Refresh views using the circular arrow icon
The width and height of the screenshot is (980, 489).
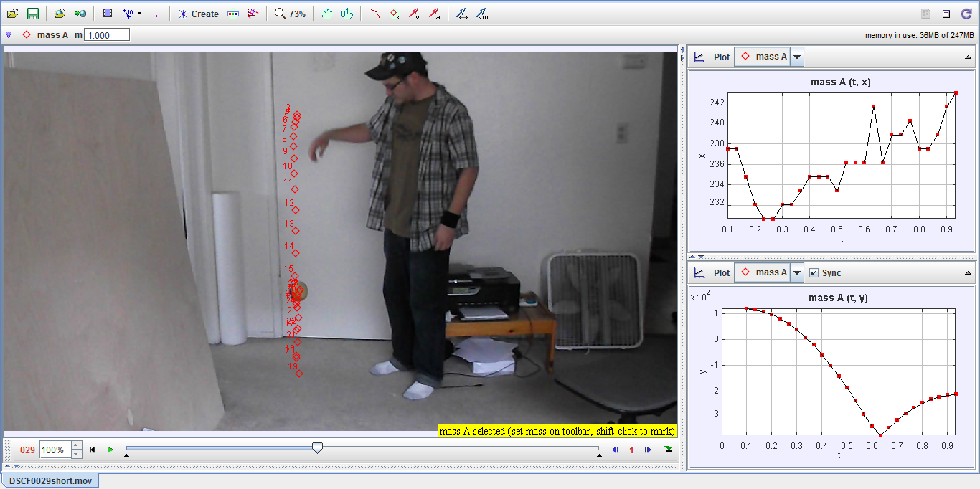[966, 13]
